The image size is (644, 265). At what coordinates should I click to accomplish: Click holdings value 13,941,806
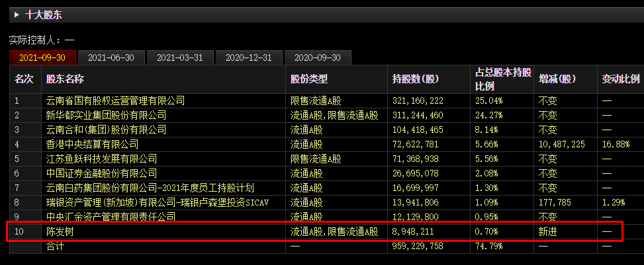[x=415, y=203]
